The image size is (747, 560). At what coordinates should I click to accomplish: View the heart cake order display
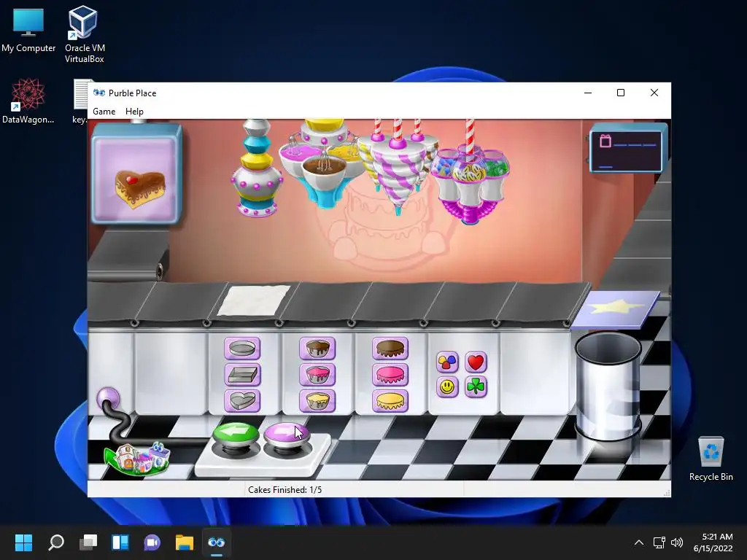click(x=137, y=174)
